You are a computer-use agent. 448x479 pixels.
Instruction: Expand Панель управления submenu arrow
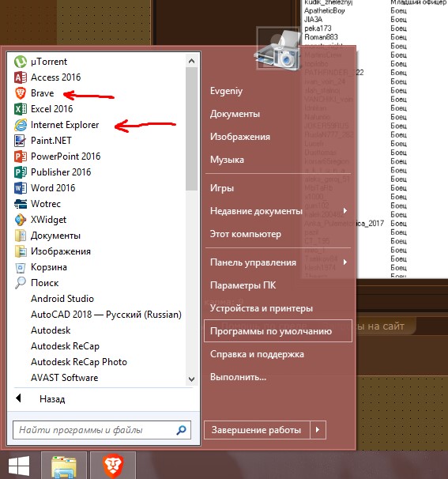345,262
